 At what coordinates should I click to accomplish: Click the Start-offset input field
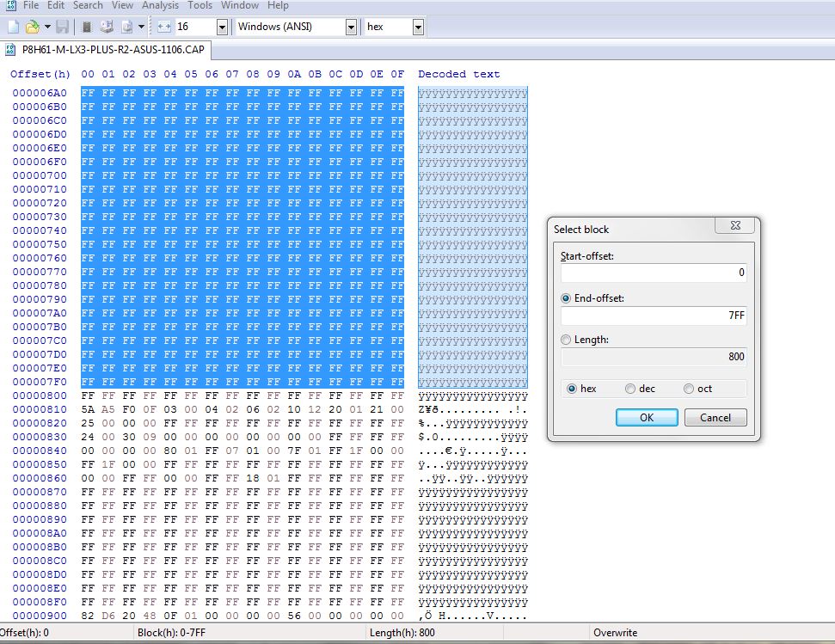point(654,273)
